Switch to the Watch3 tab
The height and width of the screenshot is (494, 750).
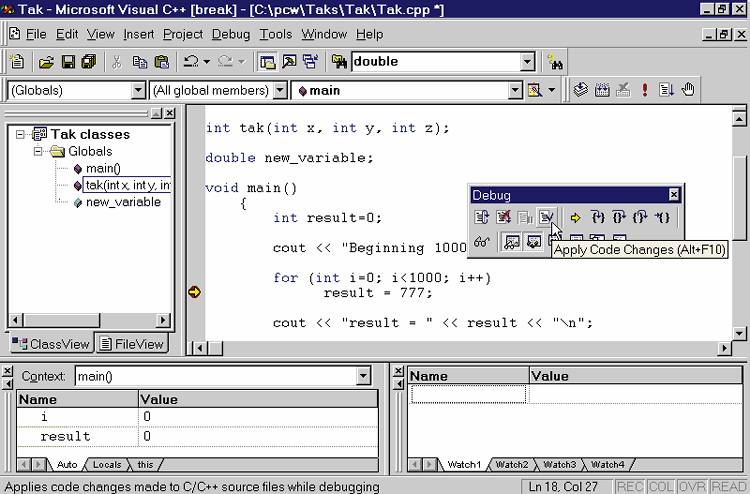559,464
